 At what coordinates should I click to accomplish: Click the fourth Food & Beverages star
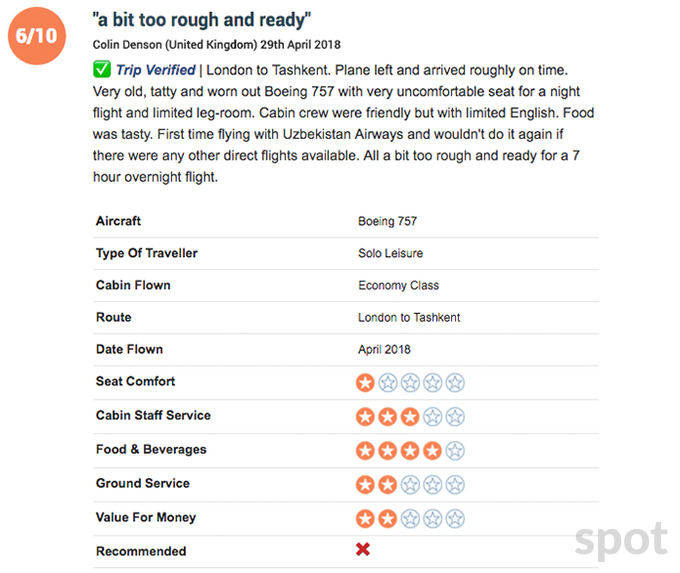(x=433, y=450)
